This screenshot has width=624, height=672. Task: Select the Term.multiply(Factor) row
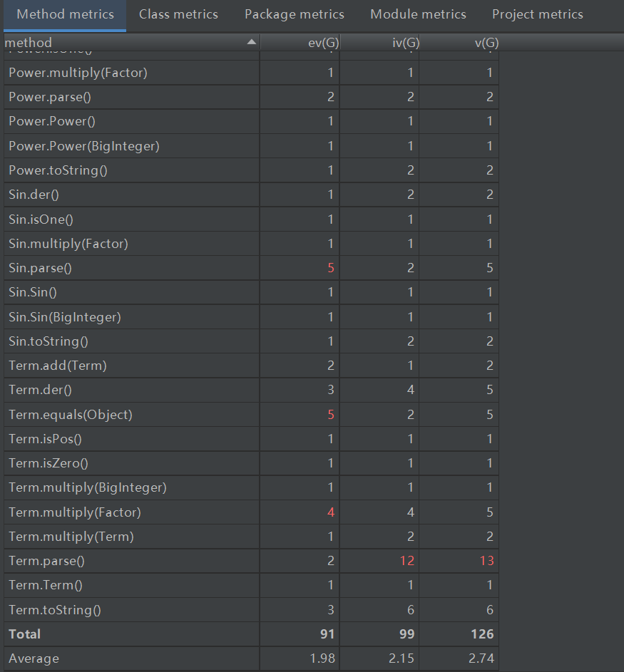tap(251, 512)
